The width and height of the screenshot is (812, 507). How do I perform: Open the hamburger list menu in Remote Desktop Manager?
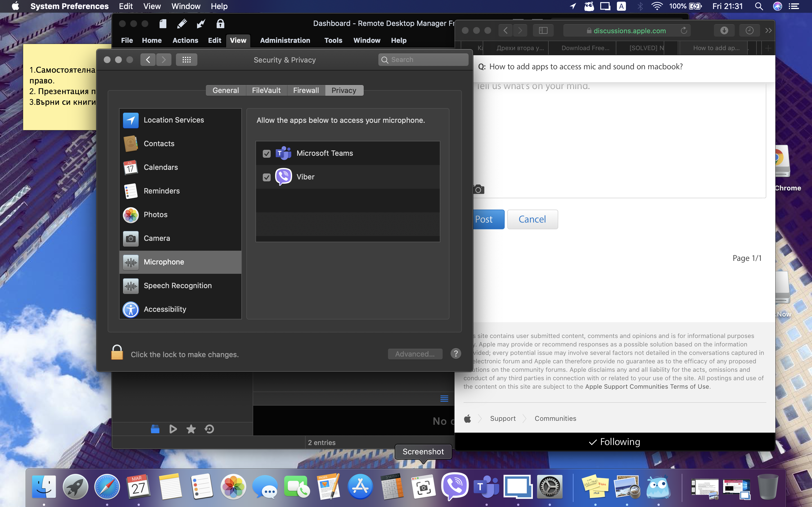[444, 398]
